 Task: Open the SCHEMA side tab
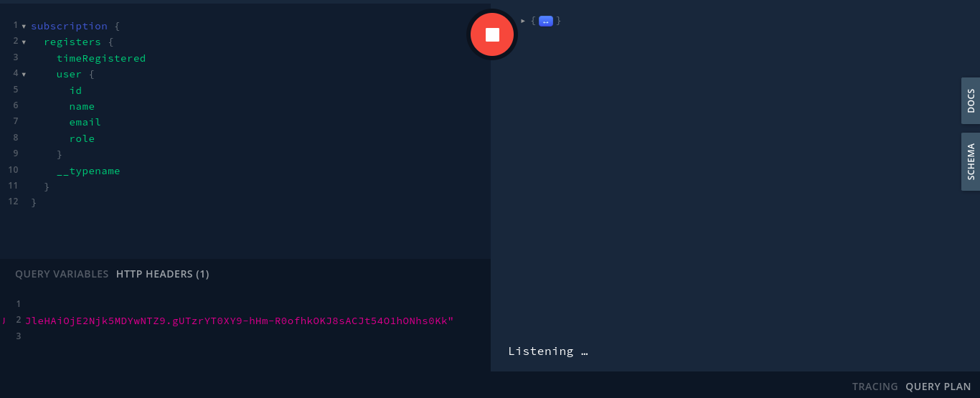(971, 161)
